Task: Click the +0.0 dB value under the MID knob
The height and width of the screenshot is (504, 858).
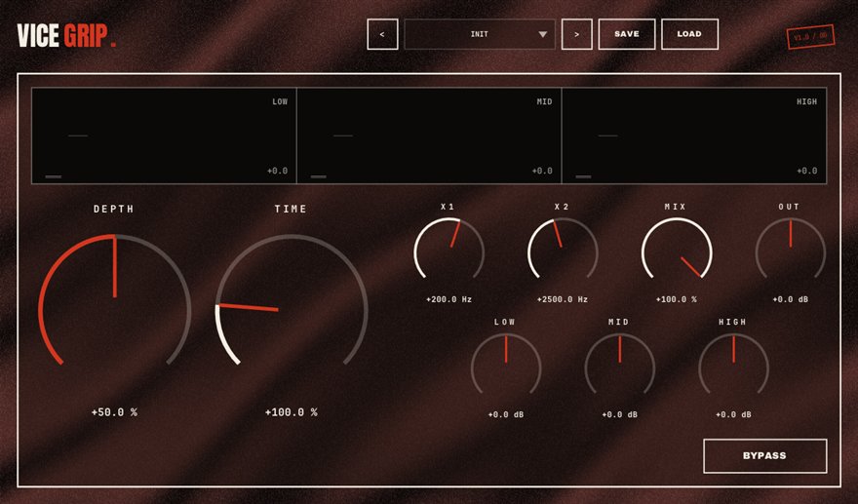Action: (620, 415)
